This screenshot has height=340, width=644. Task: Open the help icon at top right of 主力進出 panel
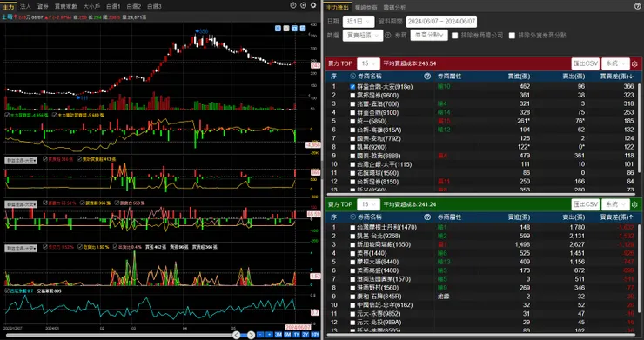[637, 6]
